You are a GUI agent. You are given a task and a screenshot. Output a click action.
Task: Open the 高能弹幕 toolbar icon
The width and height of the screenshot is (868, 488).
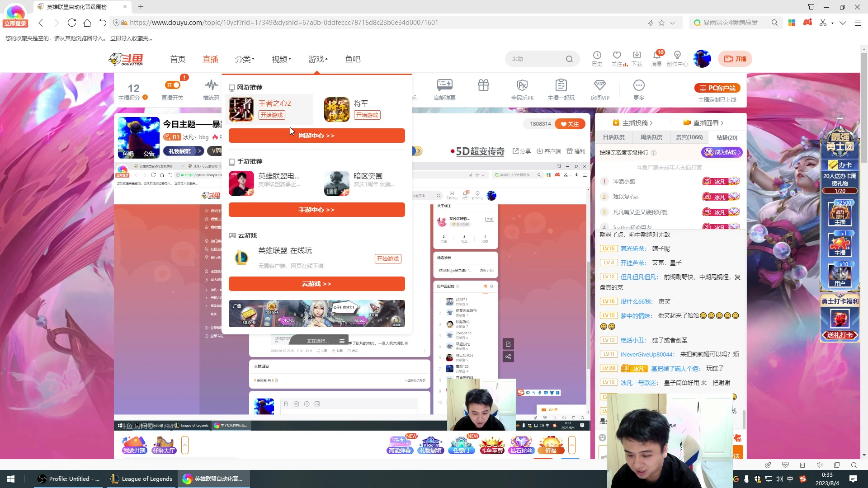(444, 89)
